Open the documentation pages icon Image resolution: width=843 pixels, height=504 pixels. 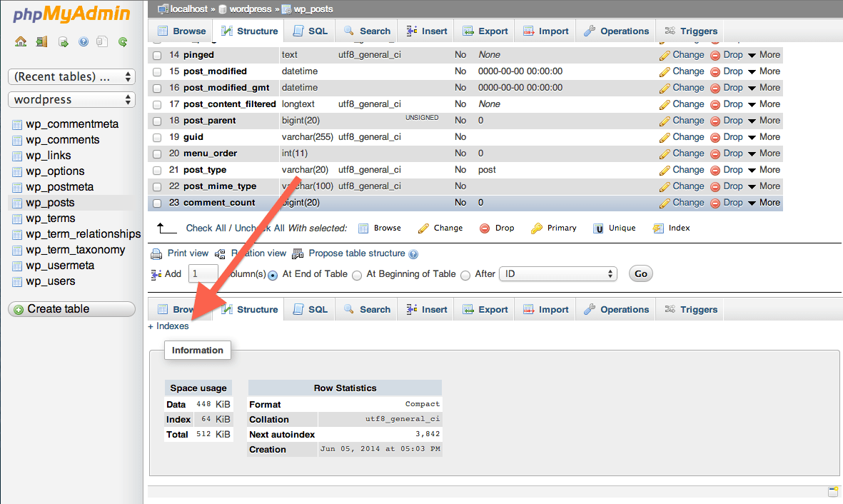tap(102, 41)
